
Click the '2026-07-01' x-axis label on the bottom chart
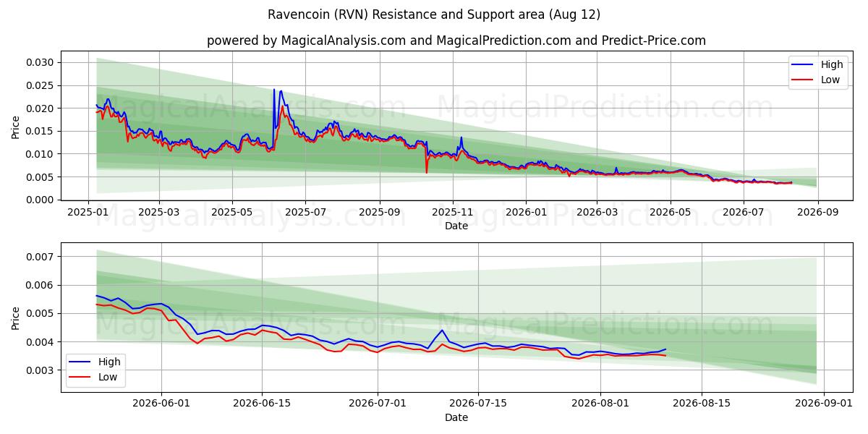377,405
